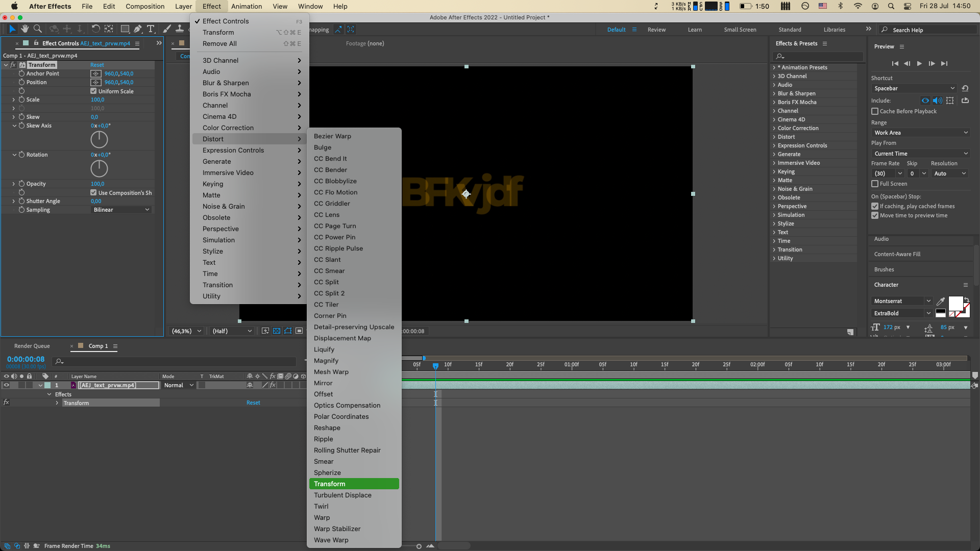Viewport: 980px width, 551px height.
Task: Open the Sampling Bilinear dropdown
Action: click(121, 210)
